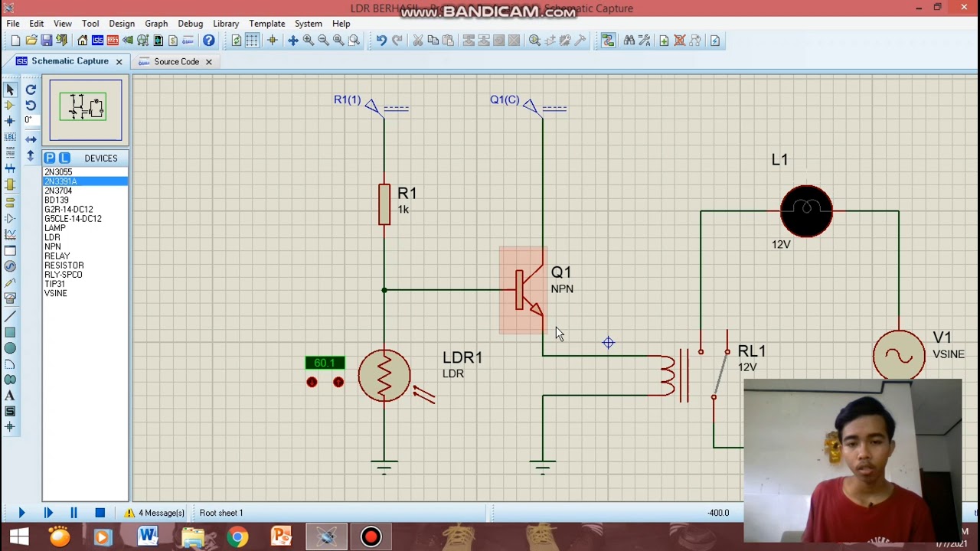This screenshot has width=980, height=551.
Task: Open Google Chrome from the taskbar
Action: 237,537
